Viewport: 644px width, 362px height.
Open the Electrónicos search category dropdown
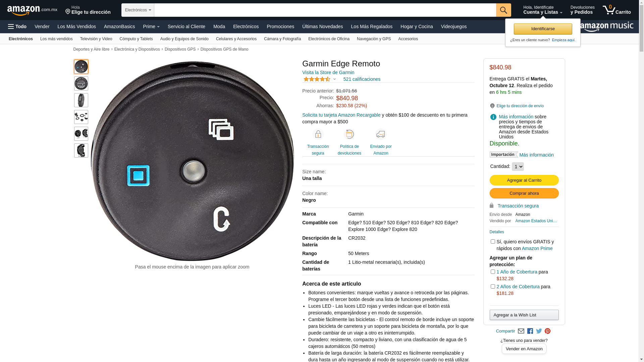point(138,10)
